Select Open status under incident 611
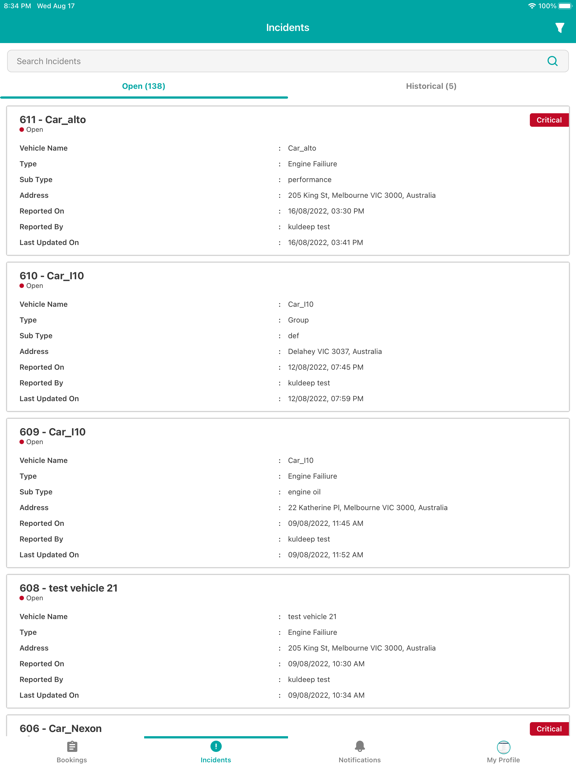 click(x=31, y=130)
